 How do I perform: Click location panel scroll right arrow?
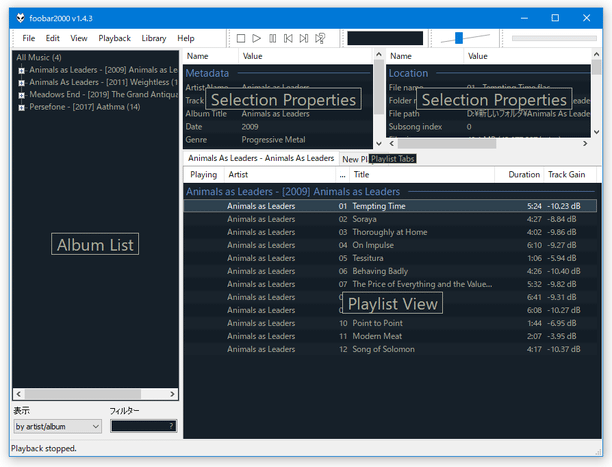(585, 144)
